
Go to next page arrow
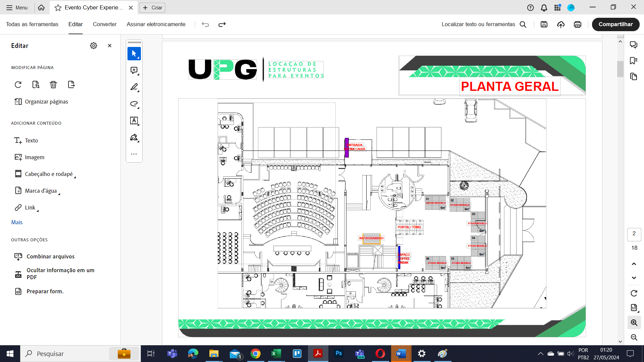(x=634, y=278)
